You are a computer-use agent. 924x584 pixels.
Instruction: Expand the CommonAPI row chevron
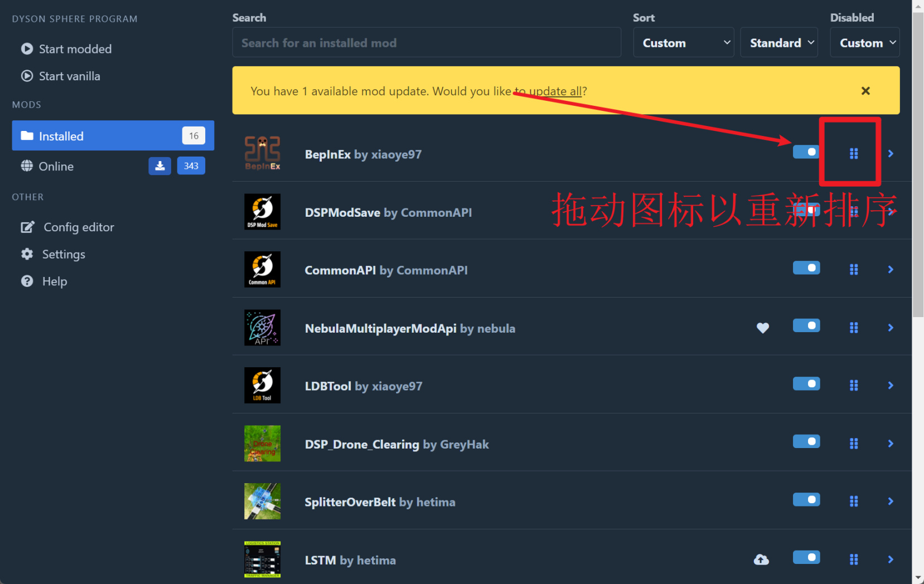[x=891, y=270]
